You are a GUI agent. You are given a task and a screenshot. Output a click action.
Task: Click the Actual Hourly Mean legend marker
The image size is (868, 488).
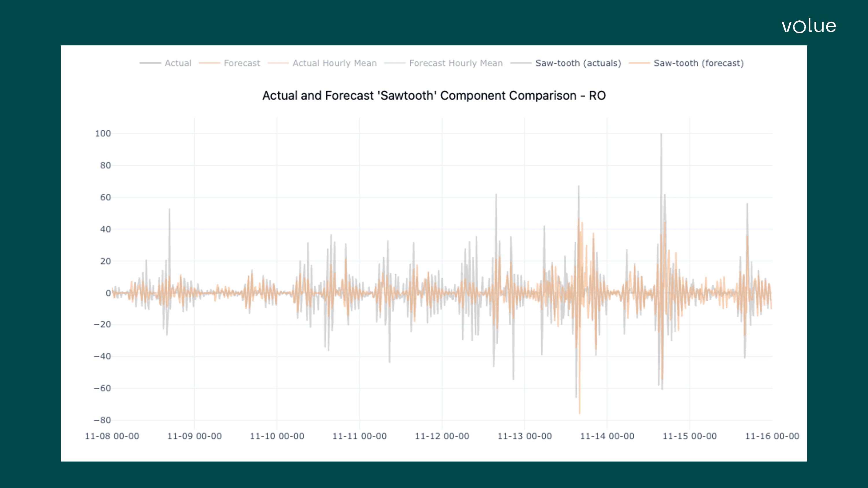279,63
